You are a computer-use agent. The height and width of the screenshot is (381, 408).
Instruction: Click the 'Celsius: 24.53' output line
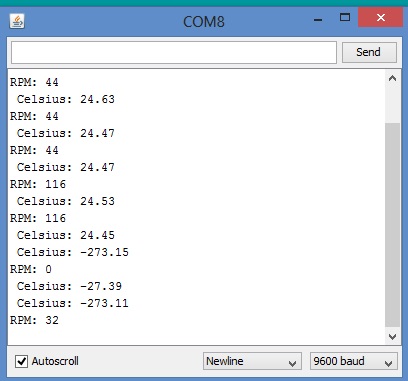tap(66, 201)
